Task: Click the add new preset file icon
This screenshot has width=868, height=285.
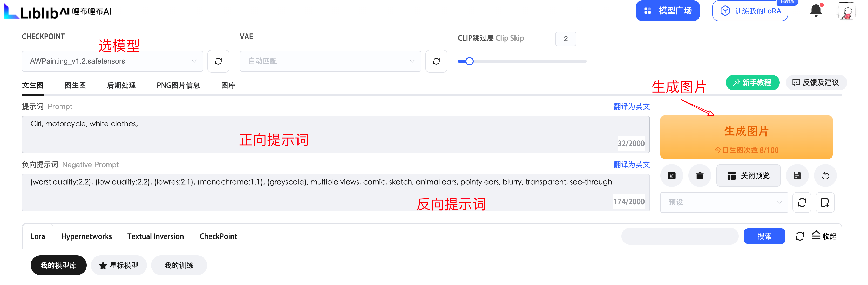Action: point(825,202)
